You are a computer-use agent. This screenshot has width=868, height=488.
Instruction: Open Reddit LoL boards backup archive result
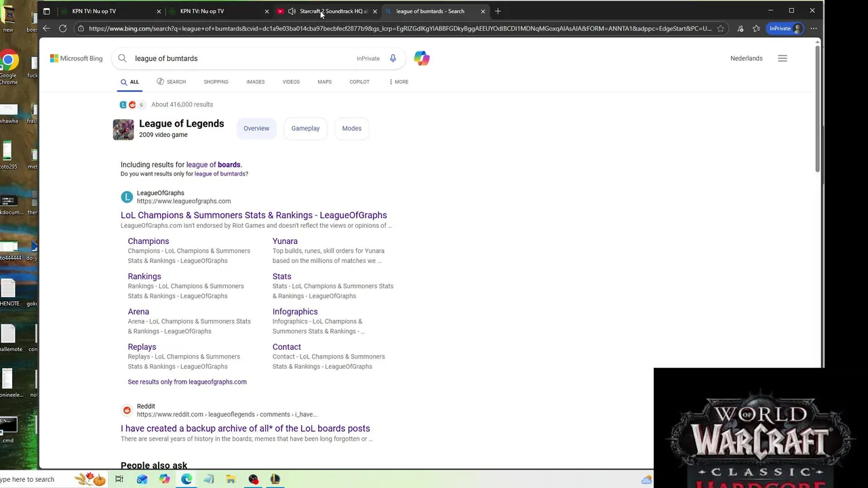click(245, 428)
